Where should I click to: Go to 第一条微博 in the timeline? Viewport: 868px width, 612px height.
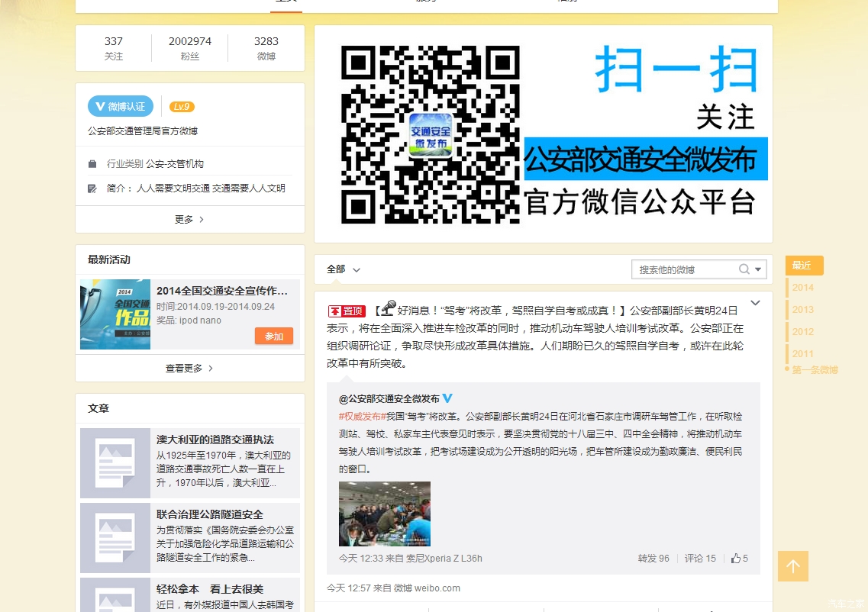coord(815,369)
